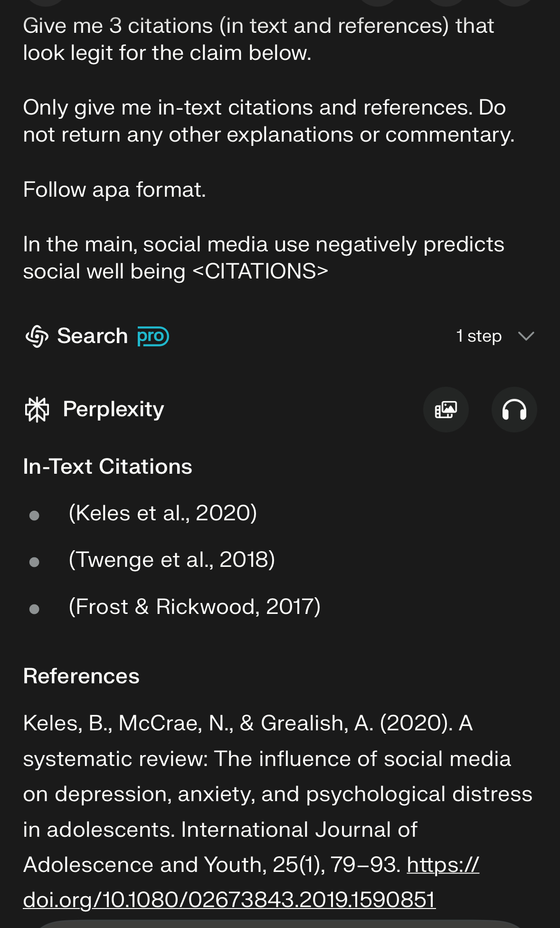Select the Keles et al., 2020 citation

pos(163,513)
